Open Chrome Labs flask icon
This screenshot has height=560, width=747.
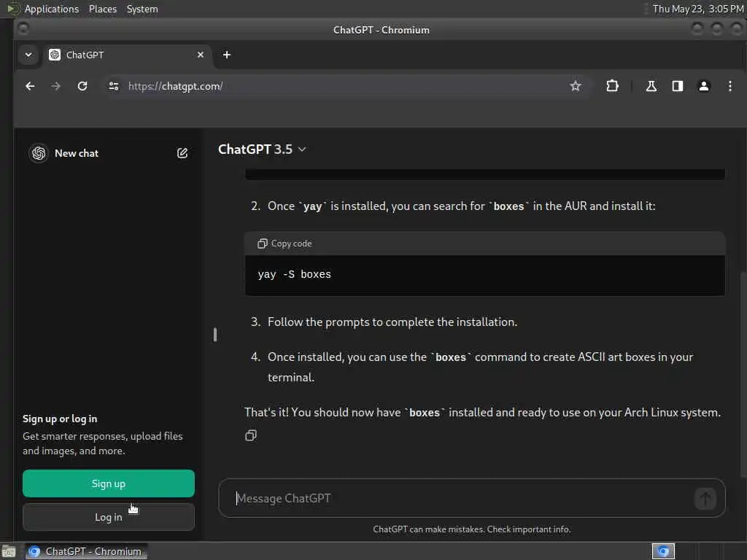tap(651, 86)
